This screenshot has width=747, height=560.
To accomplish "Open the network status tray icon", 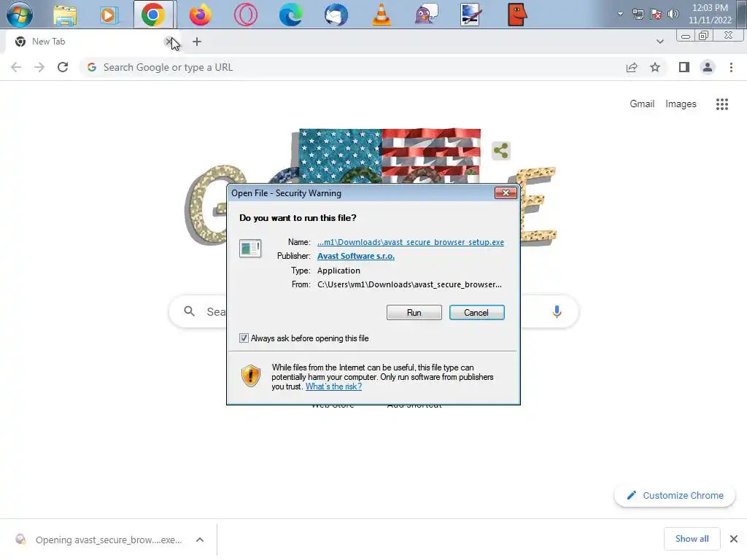I will tap(638, 14).
